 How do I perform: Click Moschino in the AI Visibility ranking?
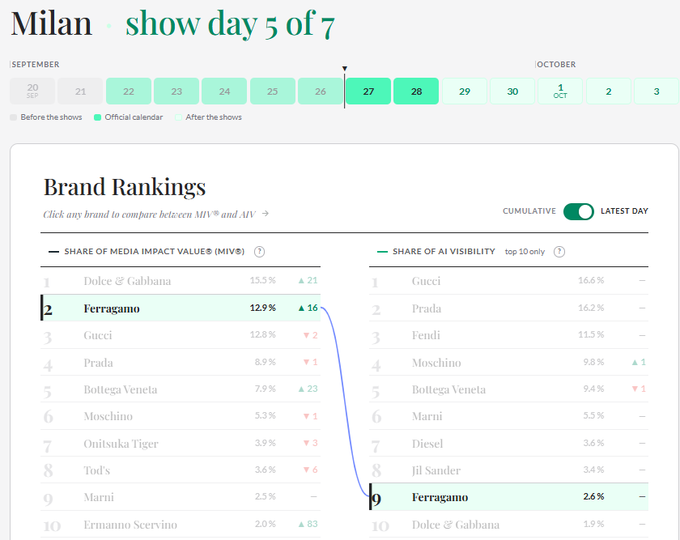(x=509, y=362)
